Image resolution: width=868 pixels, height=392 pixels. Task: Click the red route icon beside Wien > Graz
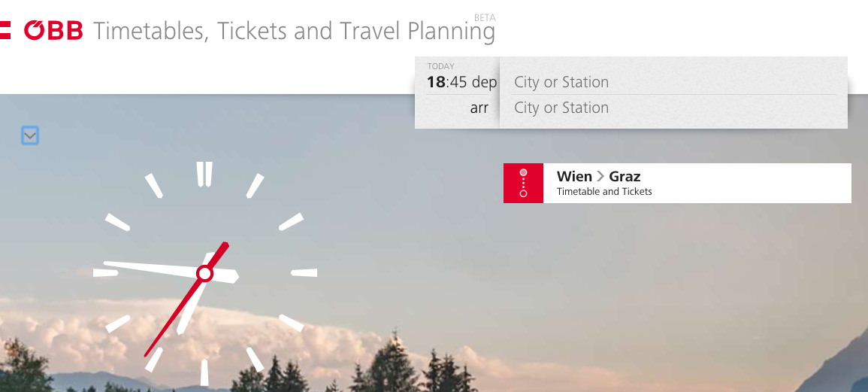click(523, 183)
